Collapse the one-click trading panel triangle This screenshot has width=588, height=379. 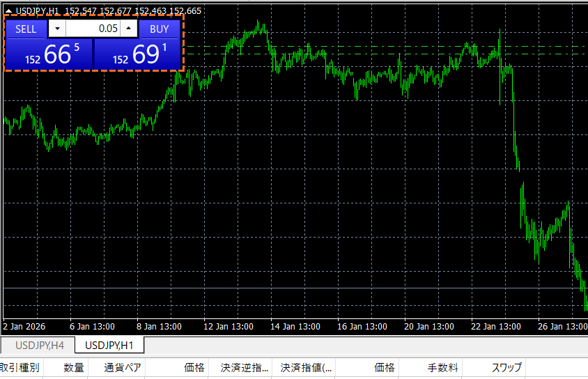(x=8, y=11)
